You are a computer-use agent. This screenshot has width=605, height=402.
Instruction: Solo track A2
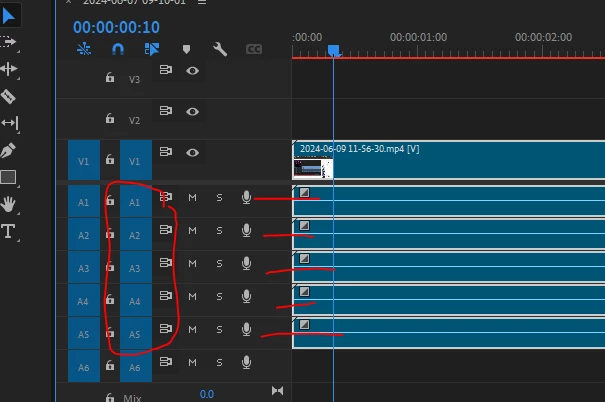tap(219, 231)
